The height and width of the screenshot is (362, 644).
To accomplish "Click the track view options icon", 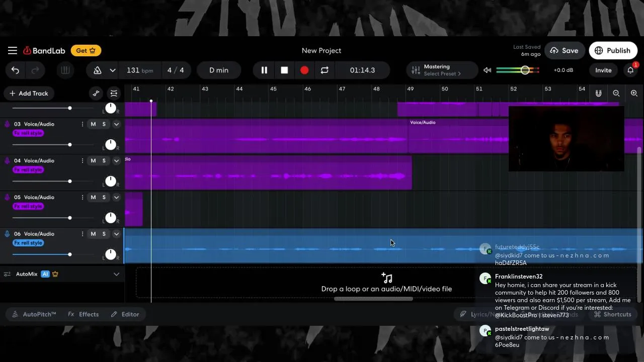I will pyautogui.click(x=114, y=94).
